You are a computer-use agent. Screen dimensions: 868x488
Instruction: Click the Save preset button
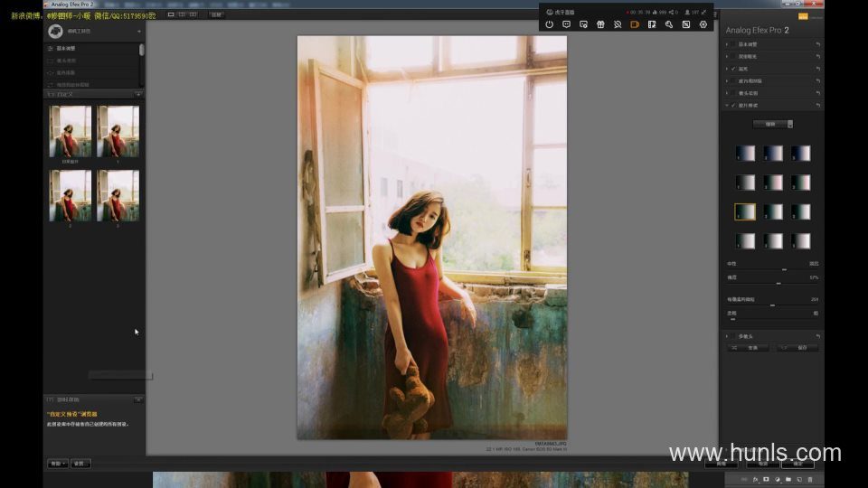click(797, 348)
